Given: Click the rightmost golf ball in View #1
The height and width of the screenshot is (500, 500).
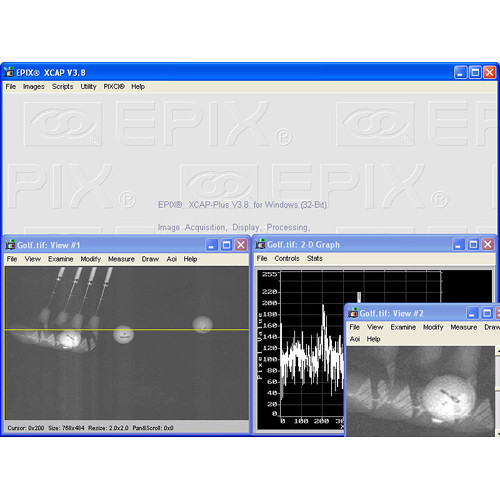Looking at the screenshot, I should tap(203, 325).
